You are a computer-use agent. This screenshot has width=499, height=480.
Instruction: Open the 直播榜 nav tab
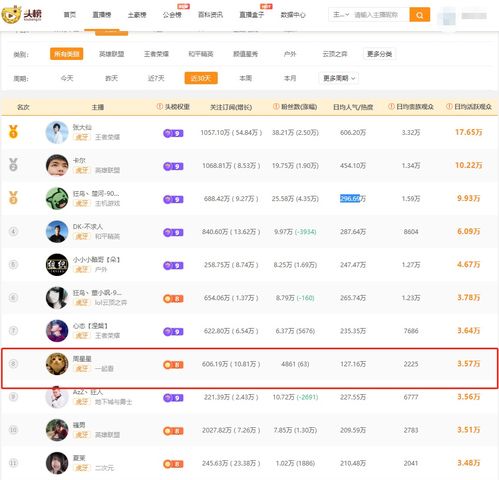coord(102,15)
